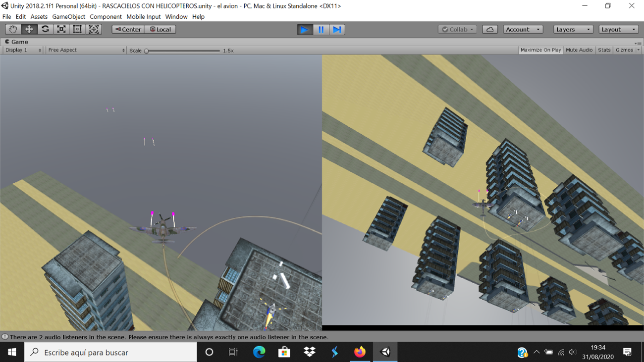This screenshot has height=362, width=644.
Task: Enable Mute Audio in Game view
Action: pyautogui.click(x=579, y=50)
